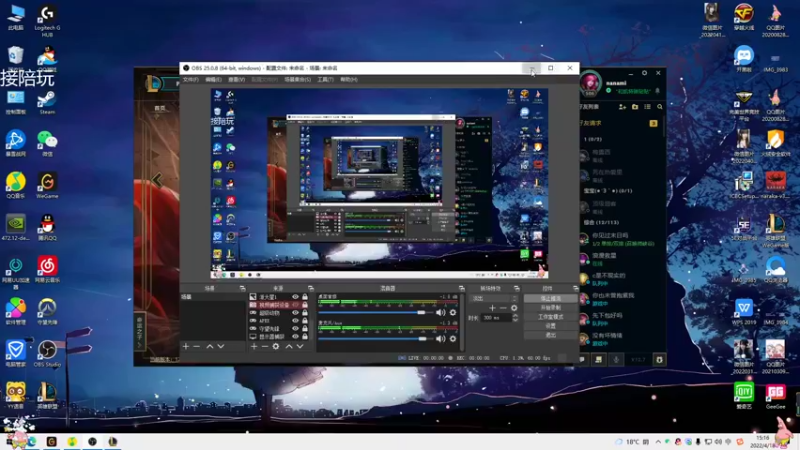Screen dimensions: 800x450
Task: Open OBS Studio desktop shortcut
Action: 47,354
